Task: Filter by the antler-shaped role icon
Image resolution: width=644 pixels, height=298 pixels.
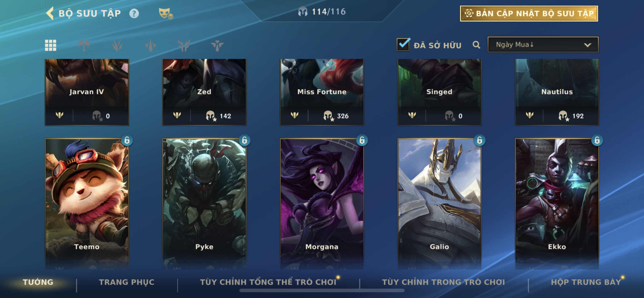Action: pyautogui.click(x=184, y=45)
